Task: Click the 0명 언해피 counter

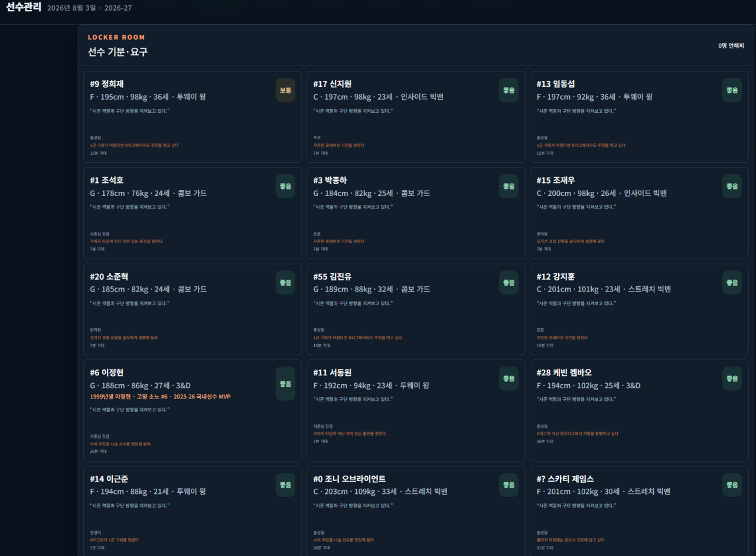Action: [x=731, y=45]
